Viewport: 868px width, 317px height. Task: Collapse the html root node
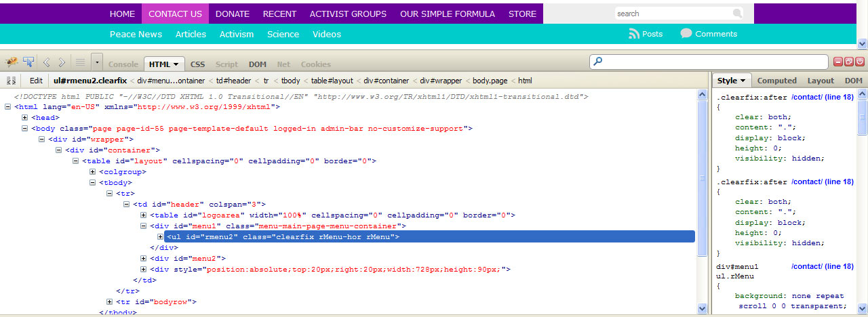(x=8, y=107)
